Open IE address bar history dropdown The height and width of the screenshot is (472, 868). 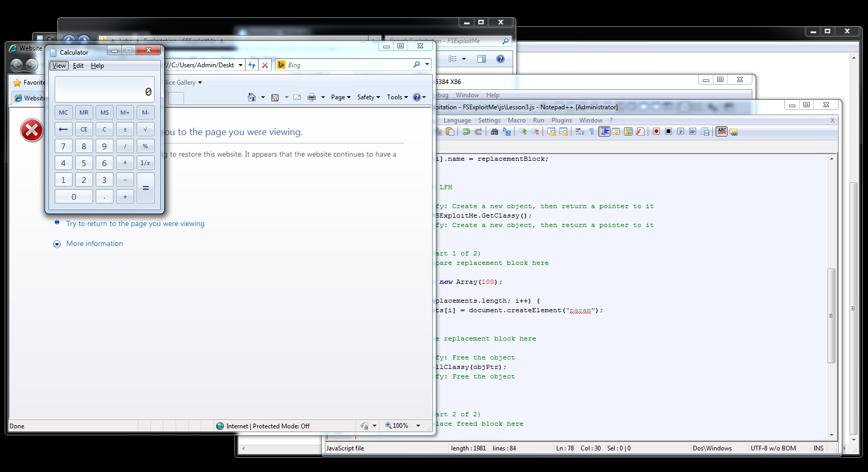(240, 65)
